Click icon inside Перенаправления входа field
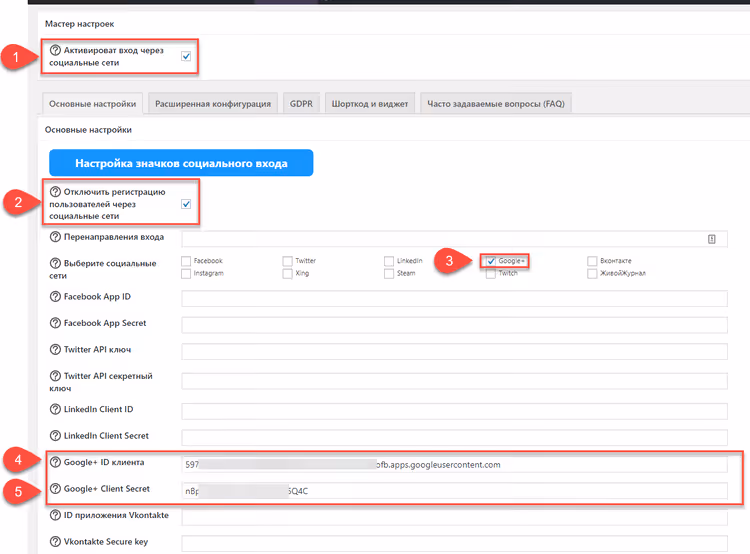This screenshot has height=554, width=750. pos(712,239)
